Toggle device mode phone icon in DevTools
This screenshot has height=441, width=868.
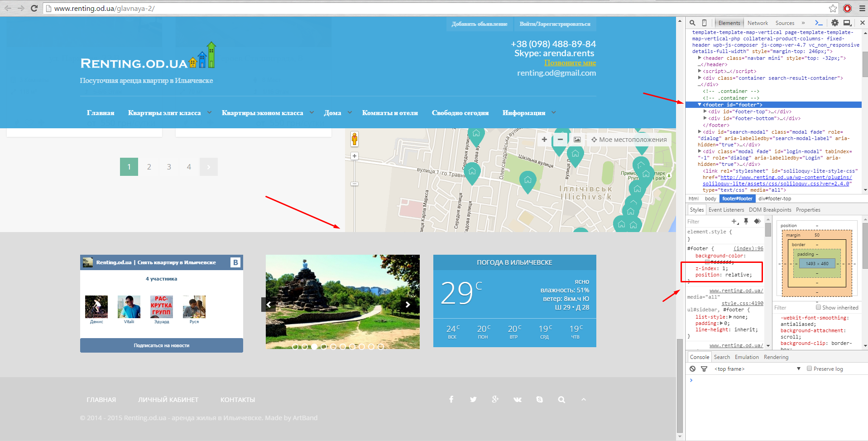(704, 23)
